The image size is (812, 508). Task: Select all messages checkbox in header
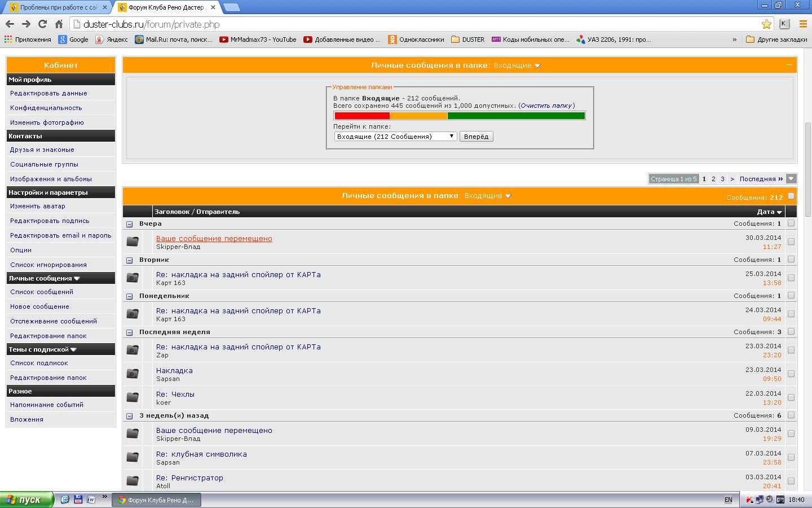click(x=791, y=196)
